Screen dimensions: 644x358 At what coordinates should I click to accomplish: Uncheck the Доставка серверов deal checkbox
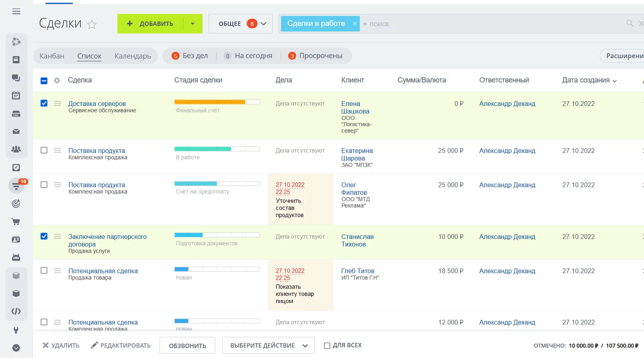pos(44,104)
